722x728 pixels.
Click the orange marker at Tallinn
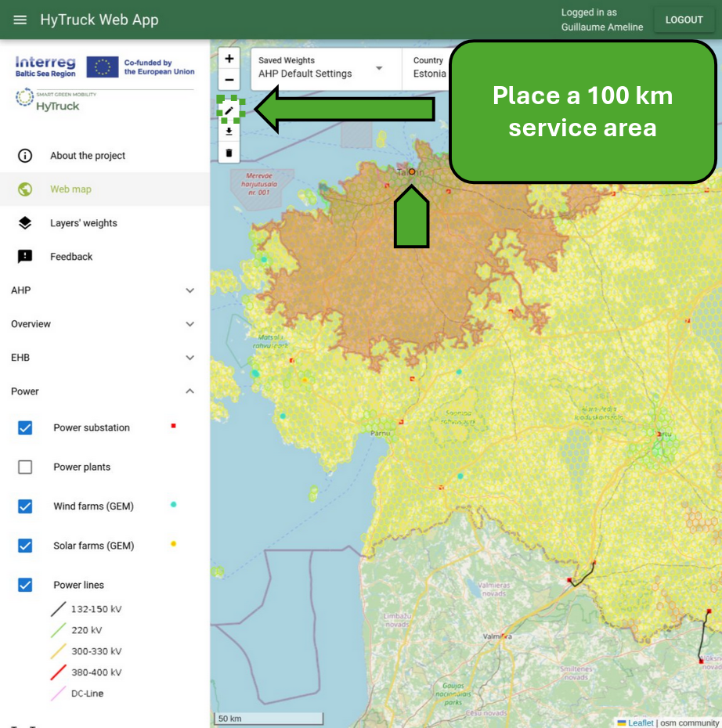click(412, 171)
